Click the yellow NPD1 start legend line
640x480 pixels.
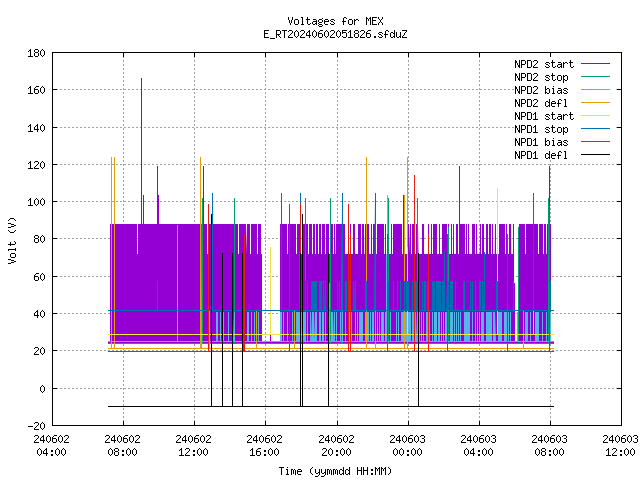595,116
